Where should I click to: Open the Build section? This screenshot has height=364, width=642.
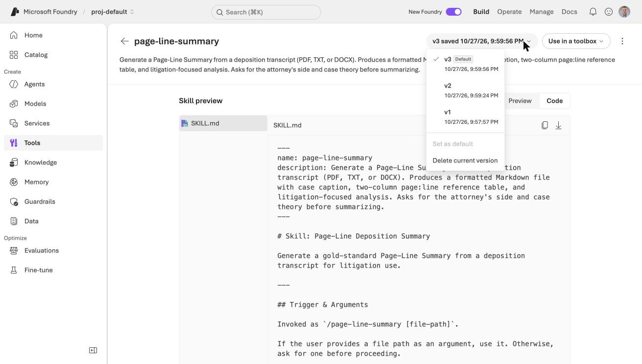481,12
